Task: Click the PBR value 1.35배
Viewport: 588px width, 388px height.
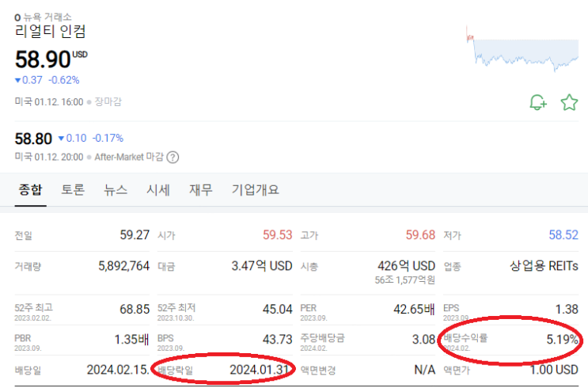Action: (131, 340)
